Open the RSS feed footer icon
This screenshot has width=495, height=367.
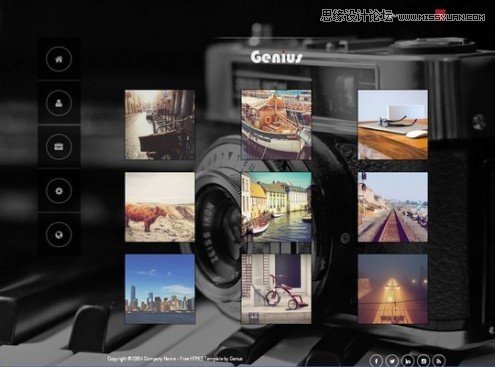point(439,361)
